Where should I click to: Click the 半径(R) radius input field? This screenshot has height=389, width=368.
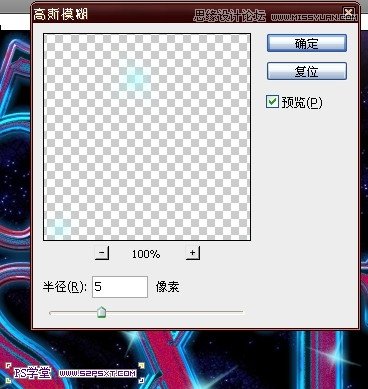tap(120, 287)
